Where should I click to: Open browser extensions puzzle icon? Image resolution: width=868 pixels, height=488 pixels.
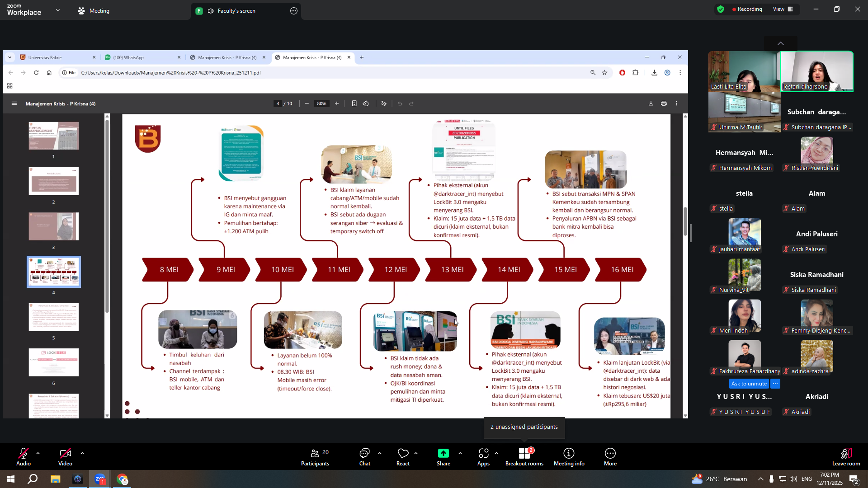click(x=636, y=73)
